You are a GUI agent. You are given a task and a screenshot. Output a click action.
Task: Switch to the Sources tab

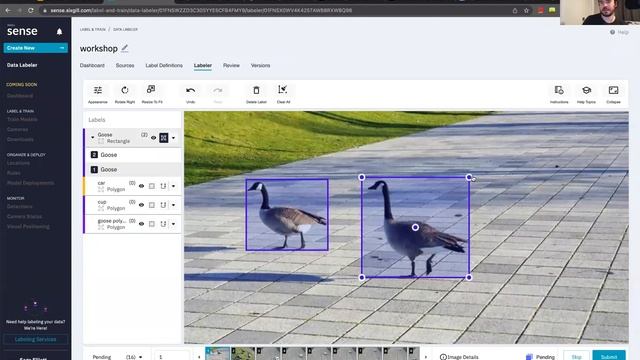click(x=125, y=65)
